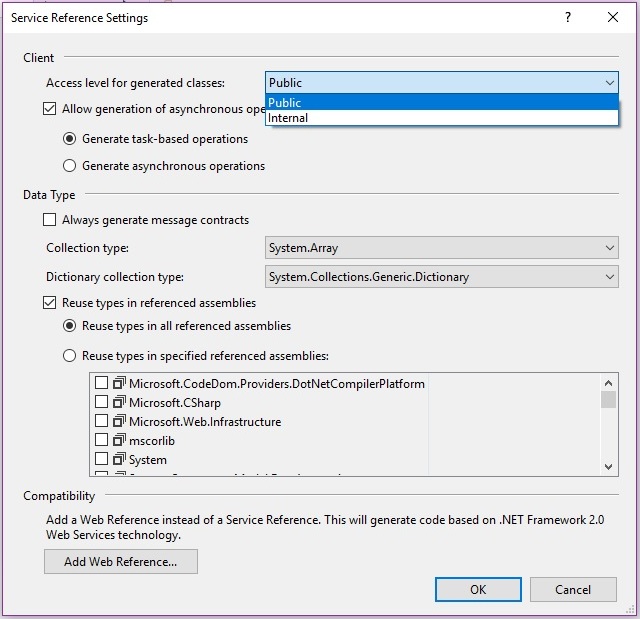Choose Reuse types in specified referenced assemblies
This screenshot has height=619, width=640.
70,356
